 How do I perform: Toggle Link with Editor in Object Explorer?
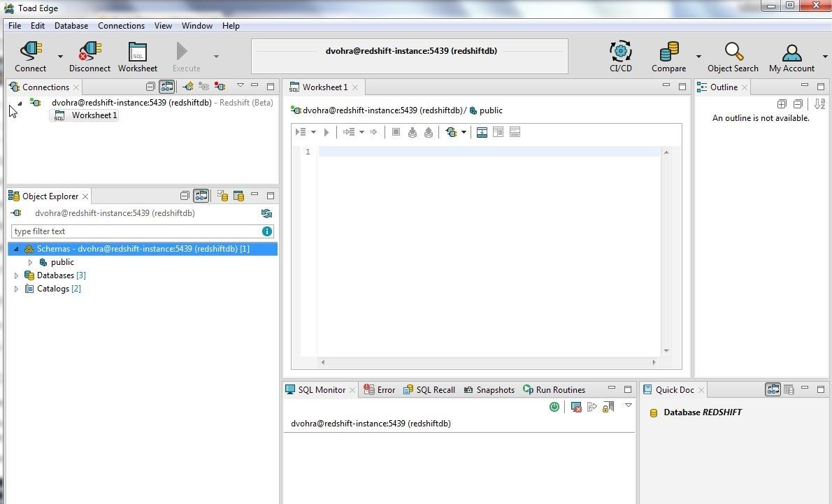201,196
